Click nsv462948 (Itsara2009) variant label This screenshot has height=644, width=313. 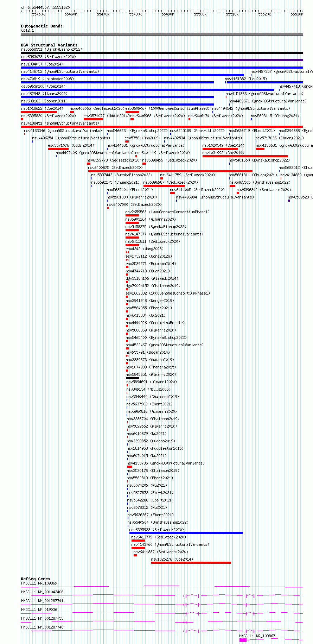click(x=44, y=94)
